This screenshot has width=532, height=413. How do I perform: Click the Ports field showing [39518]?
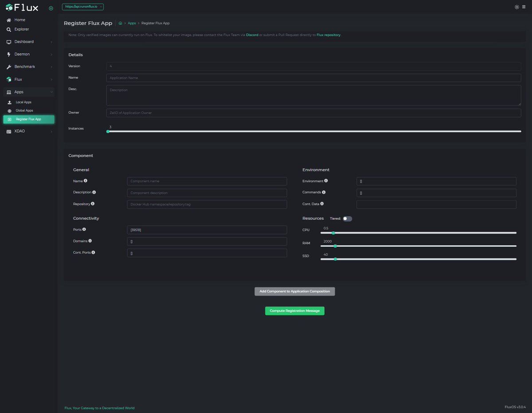coord(207,230)
